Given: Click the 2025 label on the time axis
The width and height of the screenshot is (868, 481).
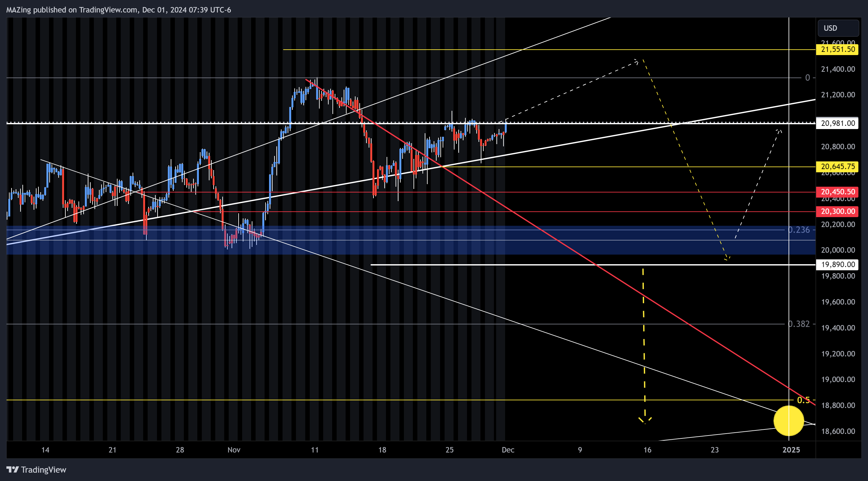Looking at the screenshot, I should 791,450.
